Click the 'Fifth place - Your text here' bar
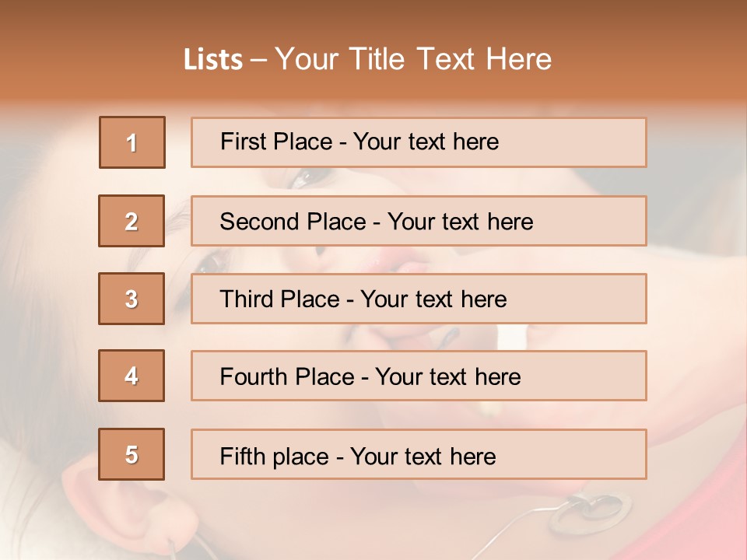747x560 pixels. pyautogui.click(x=419, y=454)
